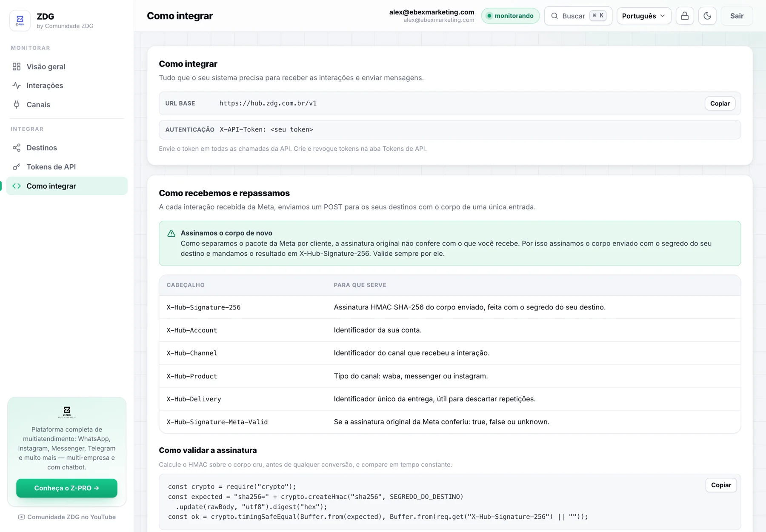The height and width of the screenshot is (532, 766).
Task: Click the "Identificador da sua conta." description cell
Action: (377, 330)
